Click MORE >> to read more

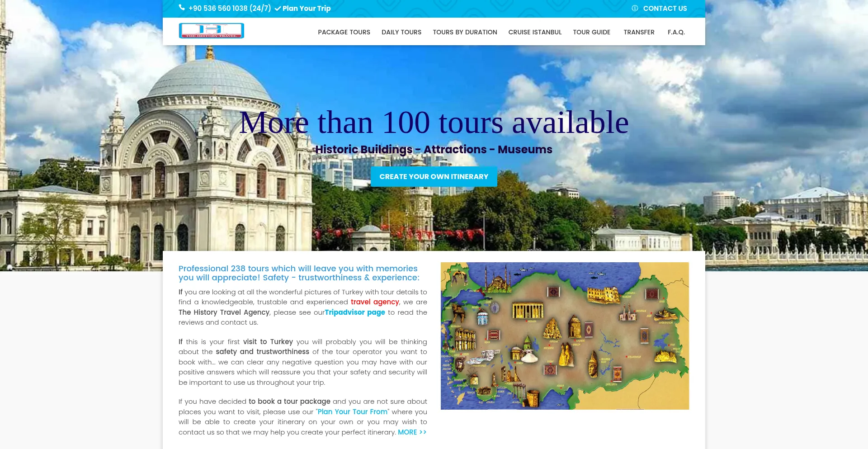(x=412, y=432)
